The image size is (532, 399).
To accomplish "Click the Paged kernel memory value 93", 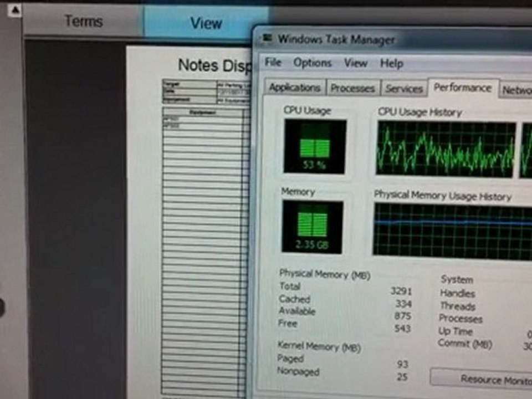I will (402, 364).
